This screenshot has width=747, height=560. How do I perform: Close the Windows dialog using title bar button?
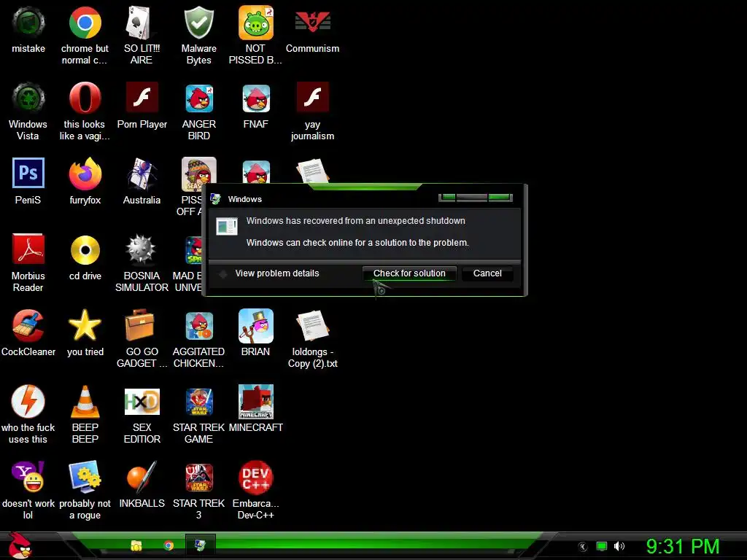pyautogui.click(x=500, y=197)
